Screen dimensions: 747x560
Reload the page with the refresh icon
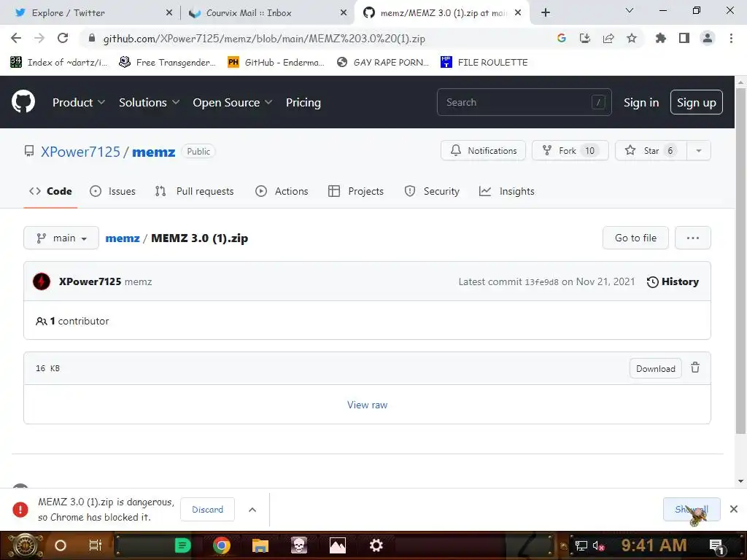(x=63, y=38)
